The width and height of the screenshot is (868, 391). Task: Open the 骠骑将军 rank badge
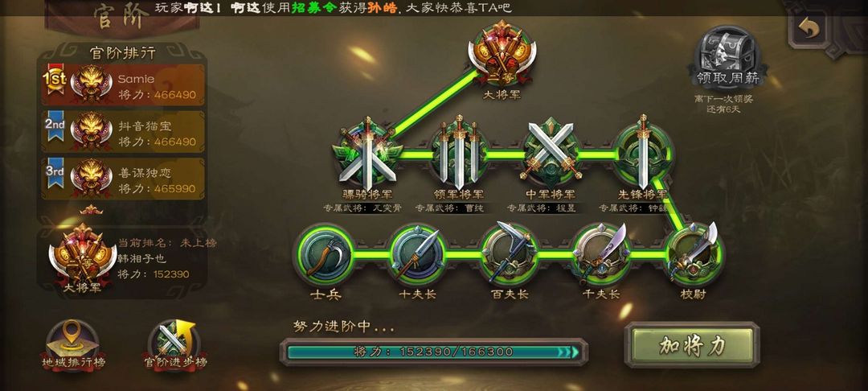(x=367, y=154)
